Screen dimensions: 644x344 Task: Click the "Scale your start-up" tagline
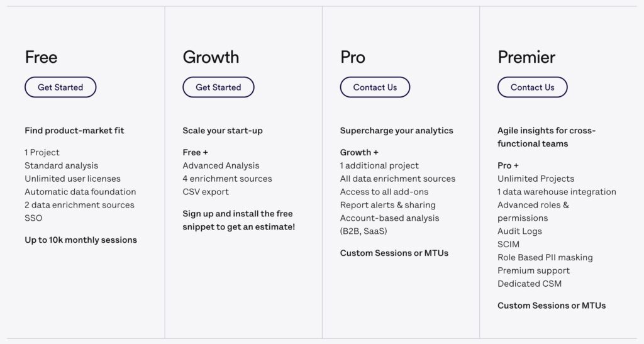(x=223, y=131)
